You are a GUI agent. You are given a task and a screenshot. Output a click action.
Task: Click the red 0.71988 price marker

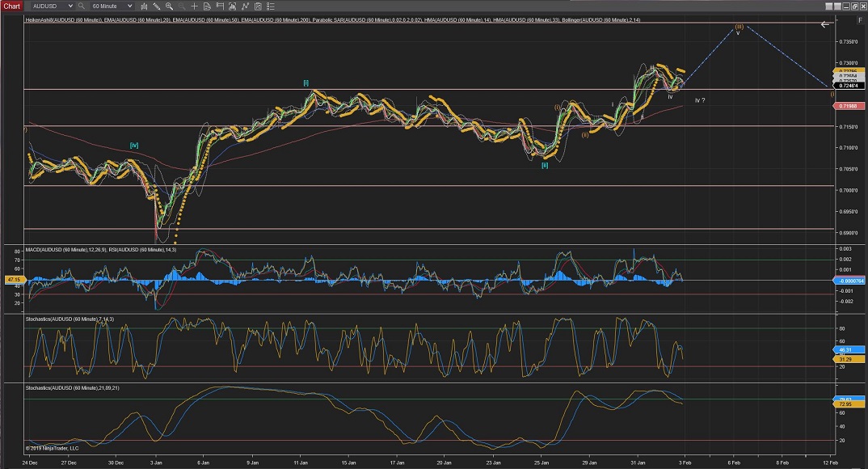click(x=849, y=106)
